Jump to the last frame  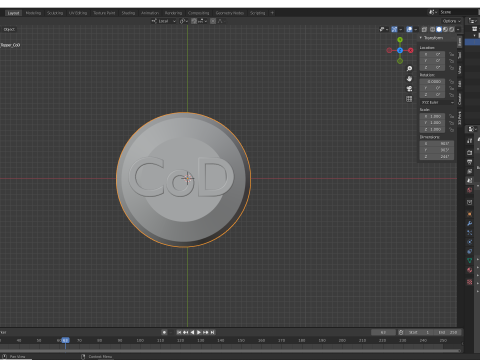tap(213, 332)
